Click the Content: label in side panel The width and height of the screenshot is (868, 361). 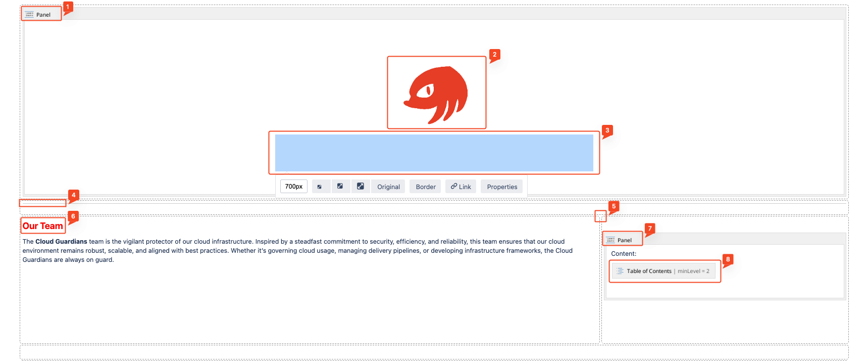624,254
